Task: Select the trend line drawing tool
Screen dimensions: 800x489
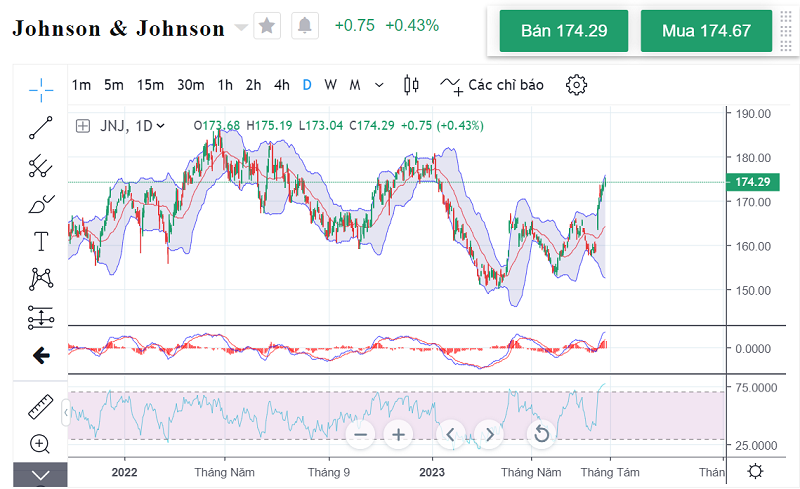Action: click(x=41, y=127)
